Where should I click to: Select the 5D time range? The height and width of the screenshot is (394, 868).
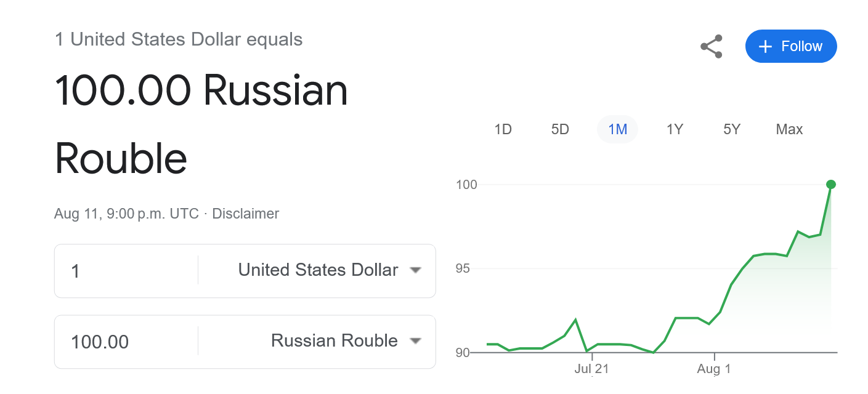click(560, 129)
